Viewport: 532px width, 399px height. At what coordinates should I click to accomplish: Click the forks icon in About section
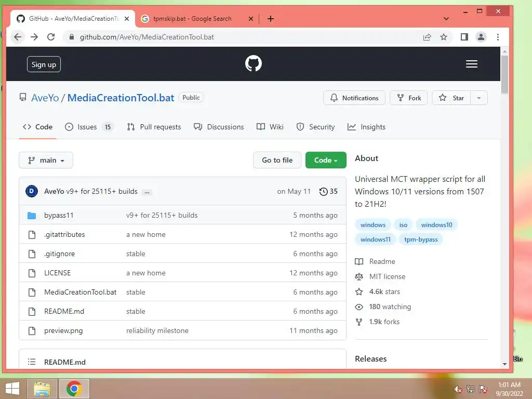(x=359, y=322)
